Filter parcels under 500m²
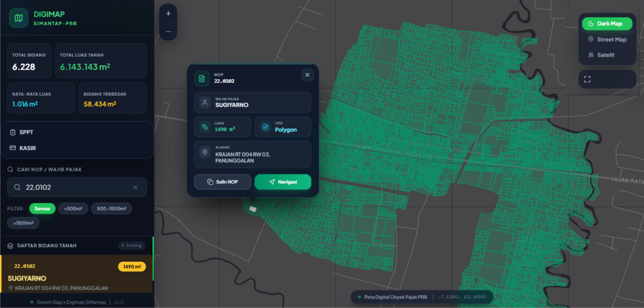The width and height of the screenshot is (644, 308). coord(73,209)
